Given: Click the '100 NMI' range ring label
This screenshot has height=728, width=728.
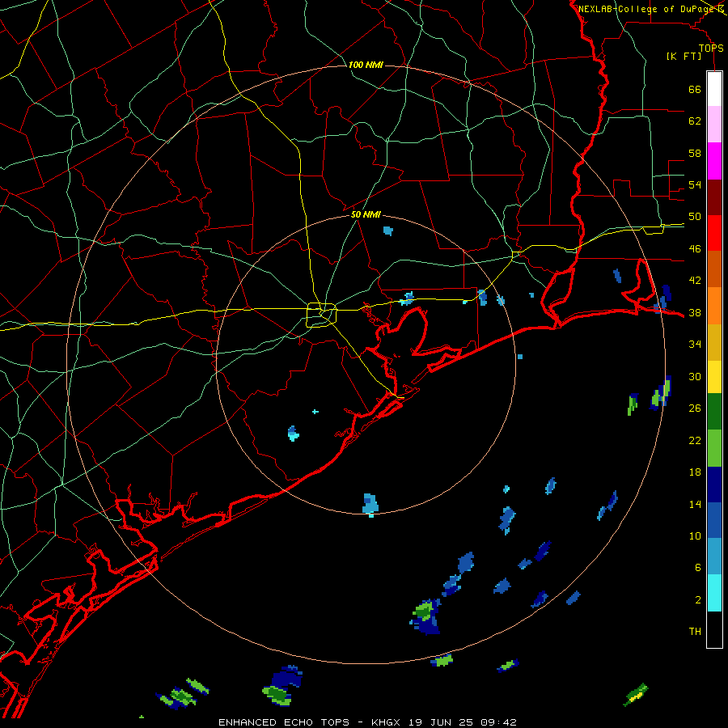Looking at the screenshot, I should tap(366, 65).
